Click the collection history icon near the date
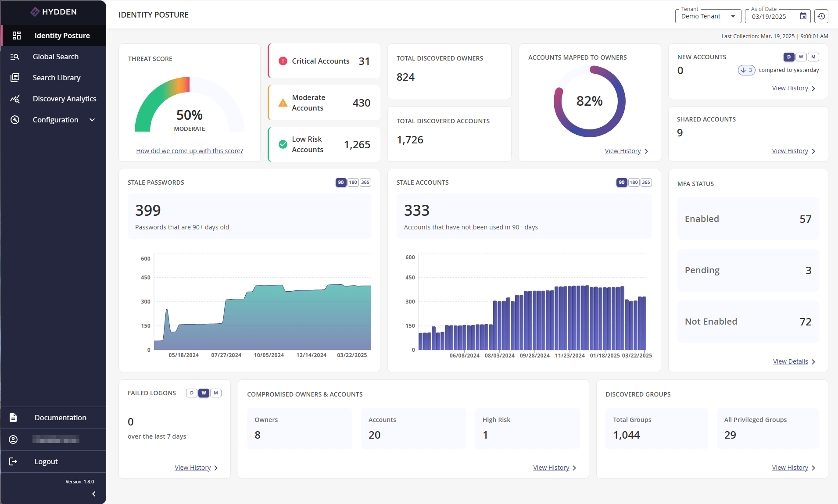Image resolution: width=838 pixels, height=504 pixels. [x=822, y=16]
